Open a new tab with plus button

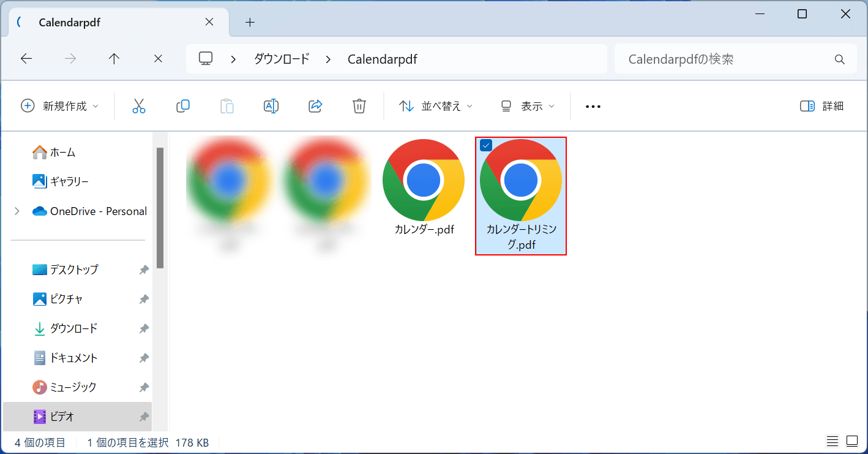click(250, 23)
